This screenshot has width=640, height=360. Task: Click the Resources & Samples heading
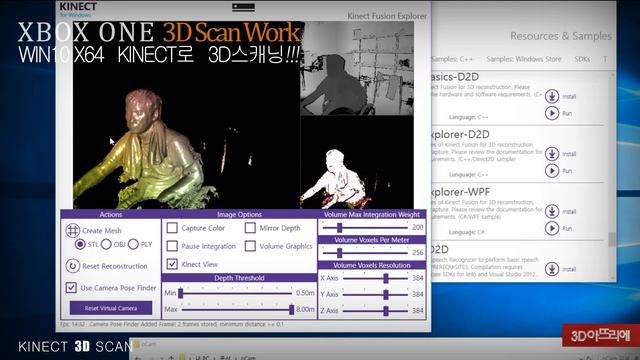(561, 36)
